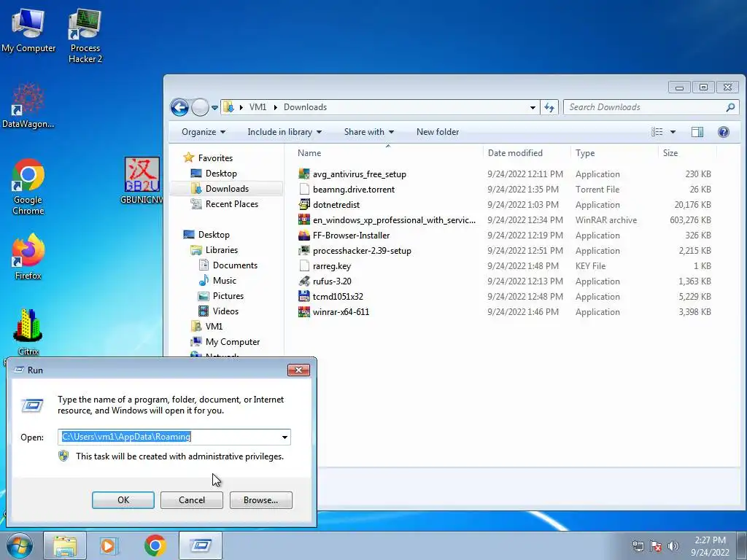Open Explorer help button

pos(723,132)
